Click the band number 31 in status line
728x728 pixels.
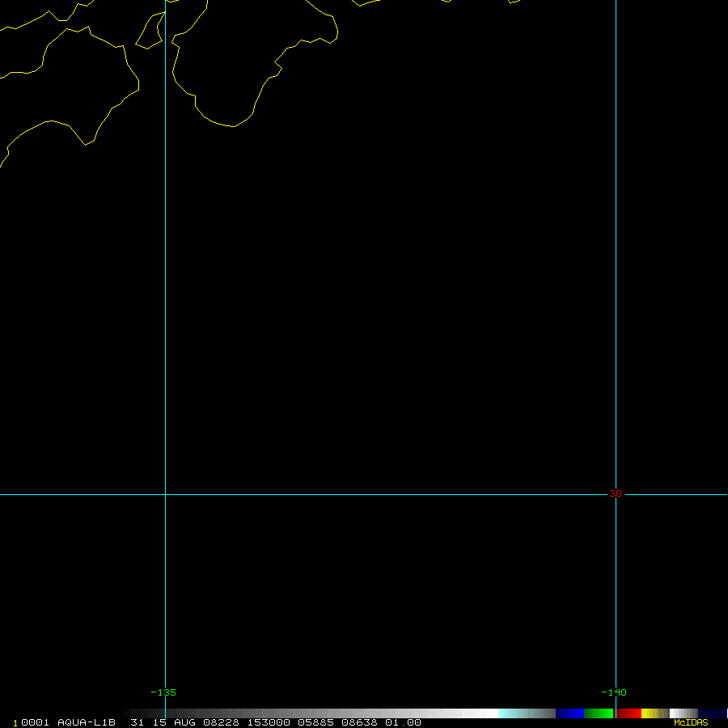point(136,722)
